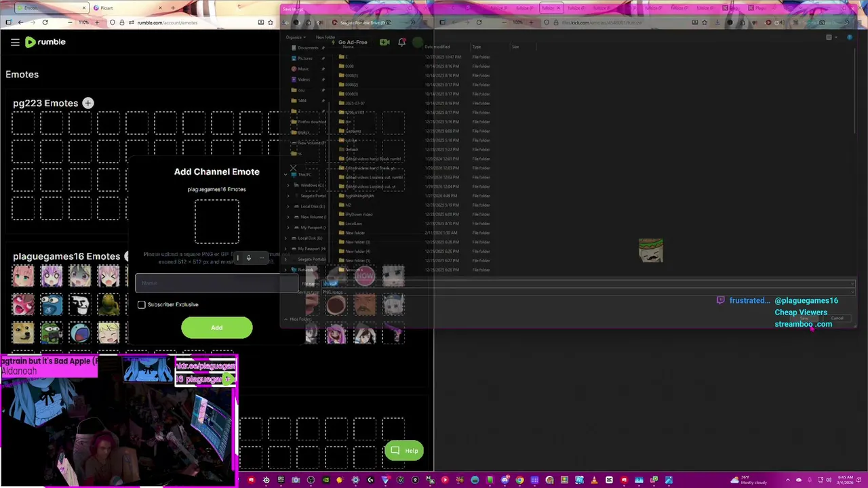This screenshot has height=488, width=868.
Task: Collapse the This PC tree node
Action: tap(285, 175)
